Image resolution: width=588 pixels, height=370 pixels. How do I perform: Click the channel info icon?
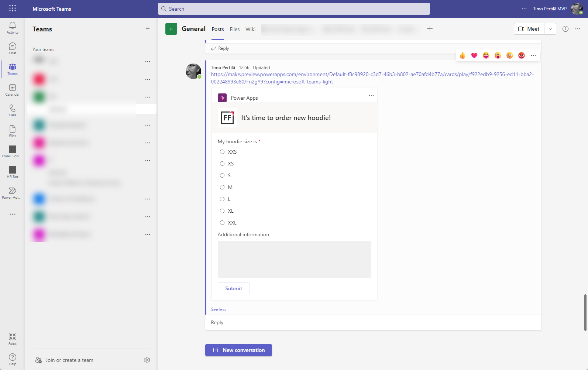pos(565,29)
